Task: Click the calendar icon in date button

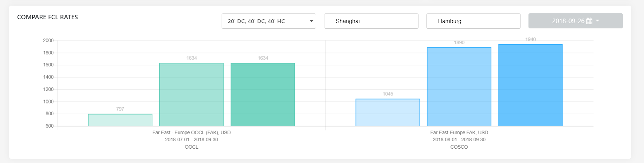Action: [590, 21]
